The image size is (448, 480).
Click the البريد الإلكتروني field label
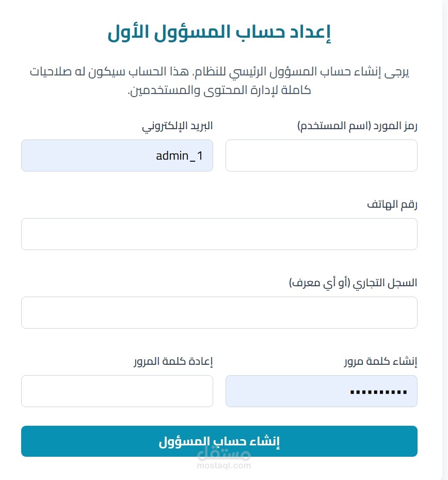pyautogui.click(x=178, y=126)
